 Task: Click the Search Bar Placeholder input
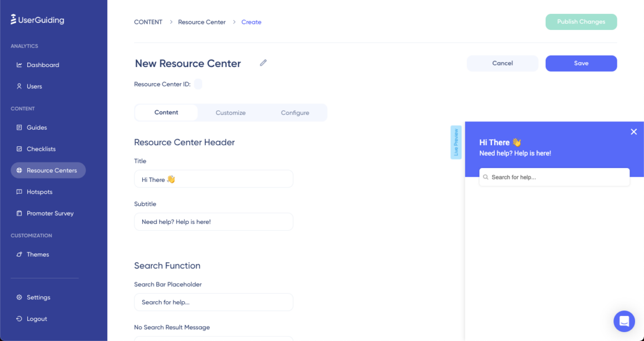(x=213, y=302)
